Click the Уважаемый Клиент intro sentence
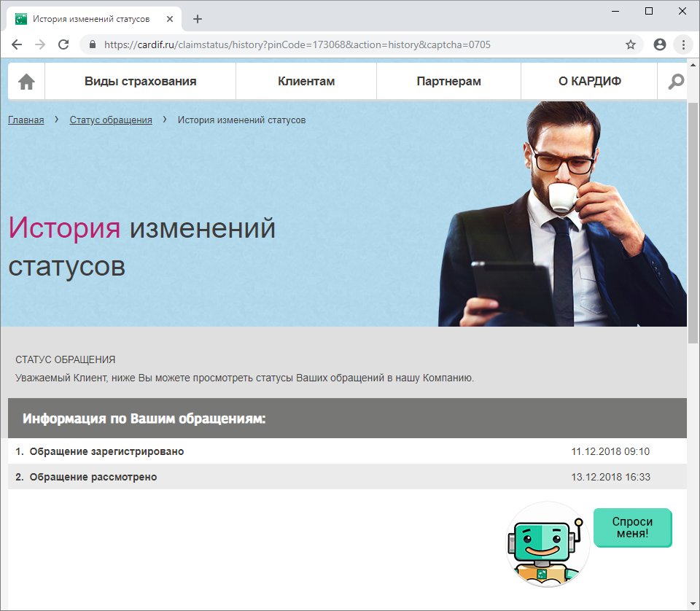The image size is (700, 611). tap(245, 378)
